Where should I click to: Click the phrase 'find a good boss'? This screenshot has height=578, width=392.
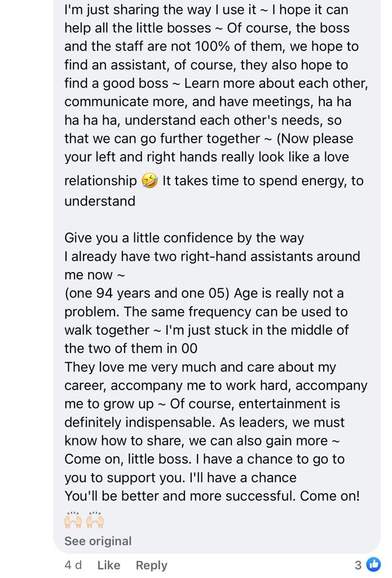[x=116, y=84]
